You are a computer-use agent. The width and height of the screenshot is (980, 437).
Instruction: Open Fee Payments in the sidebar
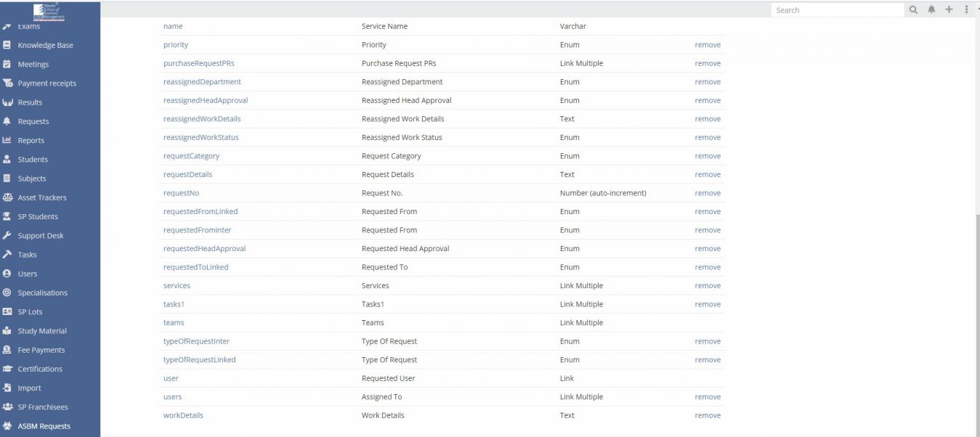[41, 350]
